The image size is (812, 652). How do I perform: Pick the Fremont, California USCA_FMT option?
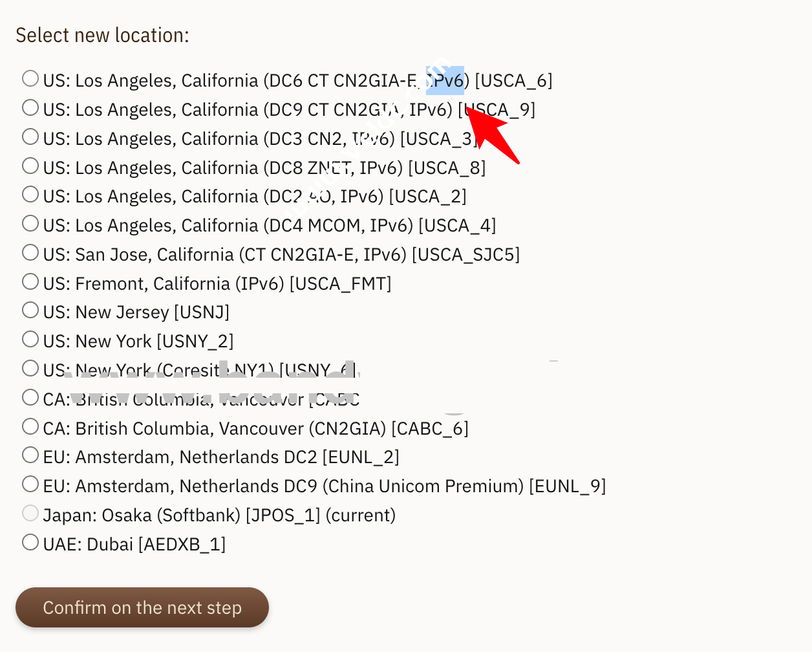(x=30, y=281)
